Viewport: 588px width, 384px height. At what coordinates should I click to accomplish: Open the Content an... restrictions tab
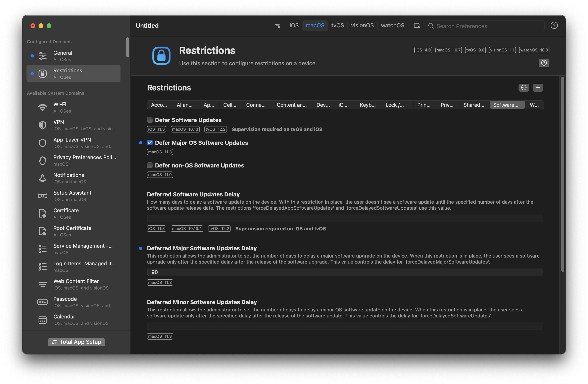pos(291,105)
